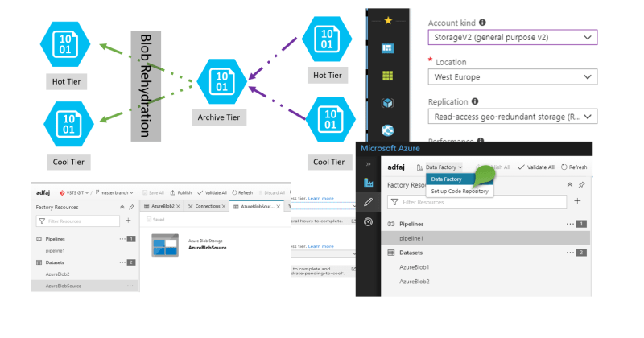Image resolution: width=644 pixels, height=338 pixels.
Task: Open the ellipsis menu on the AzureBlobSource row
Action: [130, 285]
